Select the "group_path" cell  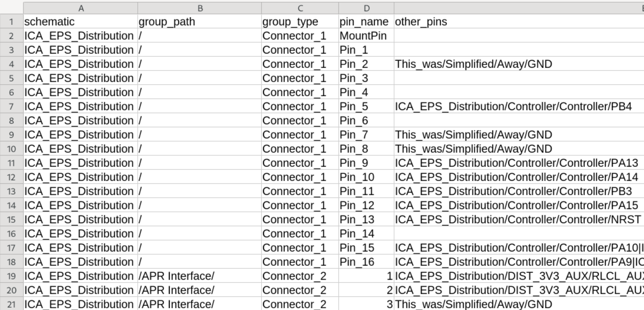[x=199, y=22]
